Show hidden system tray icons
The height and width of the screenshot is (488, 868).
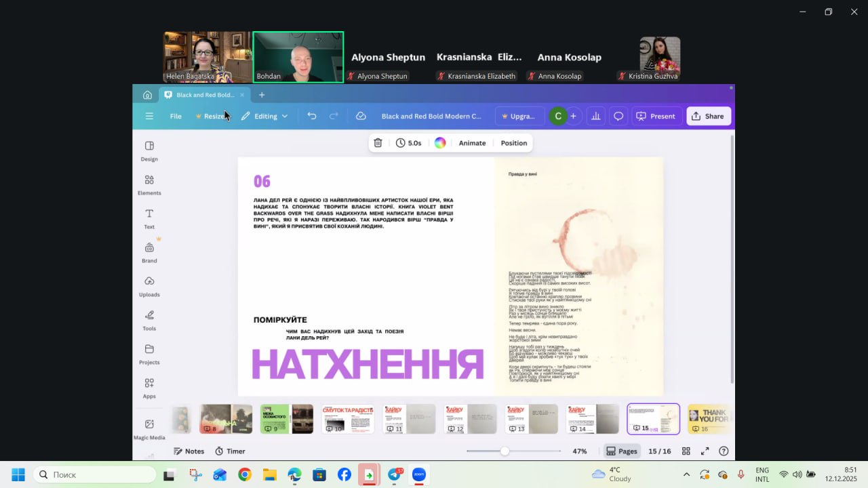coord(686,474)
